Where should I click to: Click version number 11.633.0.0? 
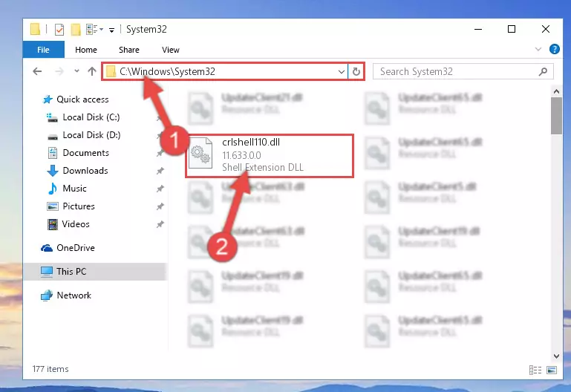pyautogui.click(x=241, y=155)
